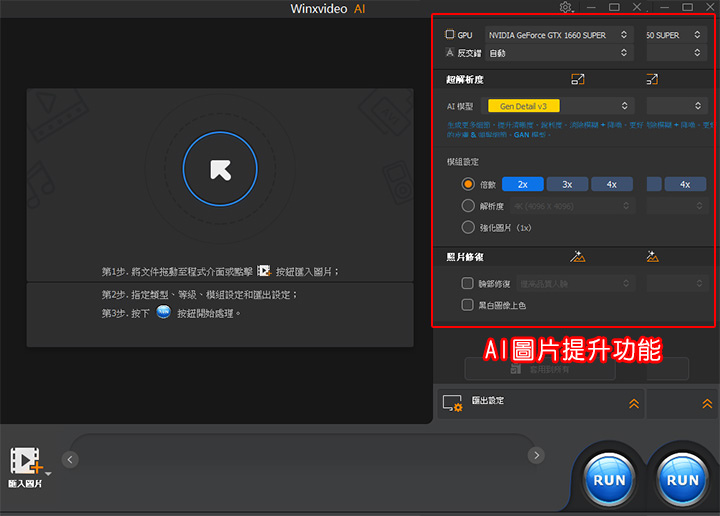Image resolution: width=720 pixels, height=516 pixels.
Task: Expand 匯出設定 with the orange chevron beside it
Action: pyautogui.click(x=634, y=404)
